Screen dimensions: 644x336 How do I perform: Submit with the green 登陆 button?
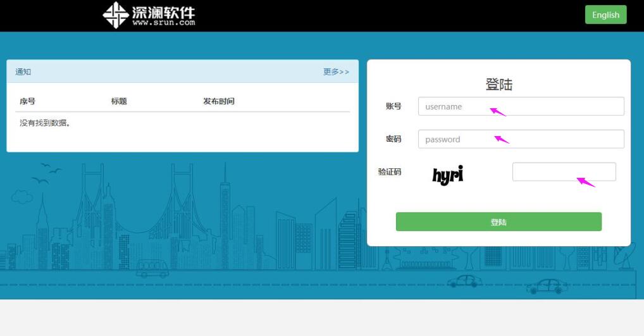(x=498, y=222)
